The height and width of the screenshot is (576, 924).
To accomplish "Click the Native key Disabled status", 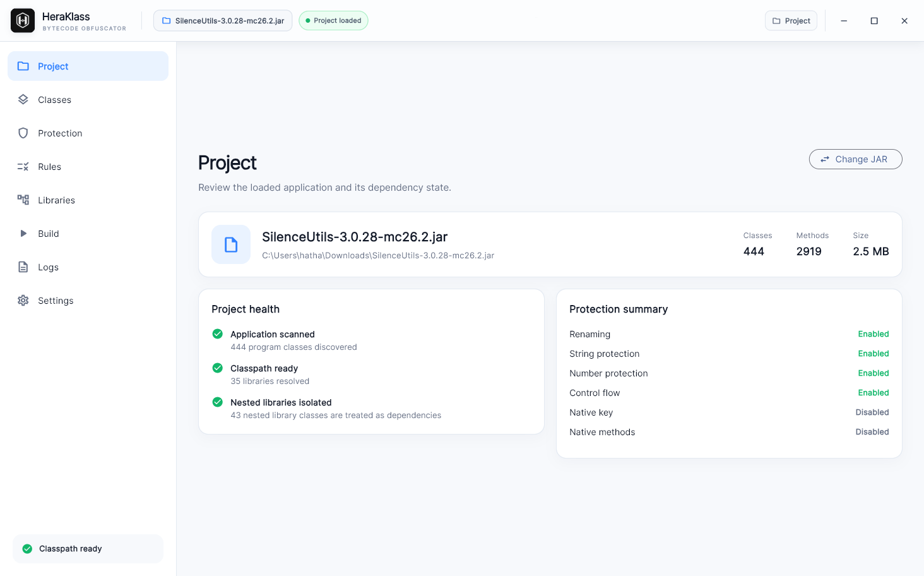I will click(872, 412).
